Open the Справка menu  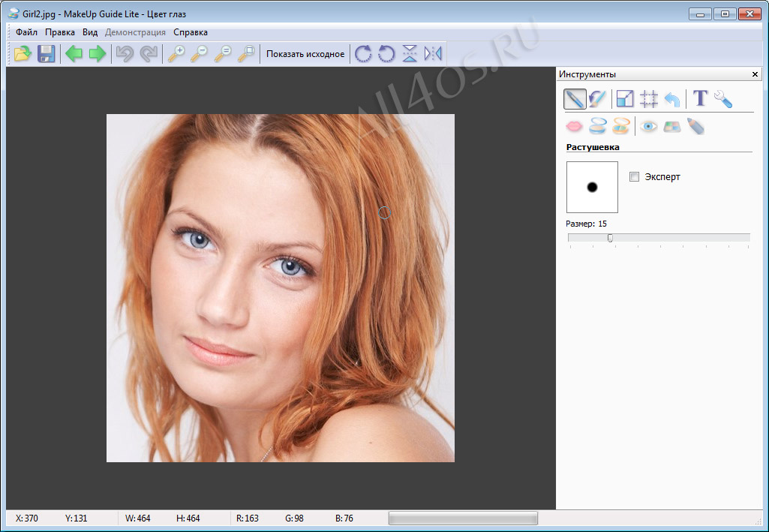point(191,32)
